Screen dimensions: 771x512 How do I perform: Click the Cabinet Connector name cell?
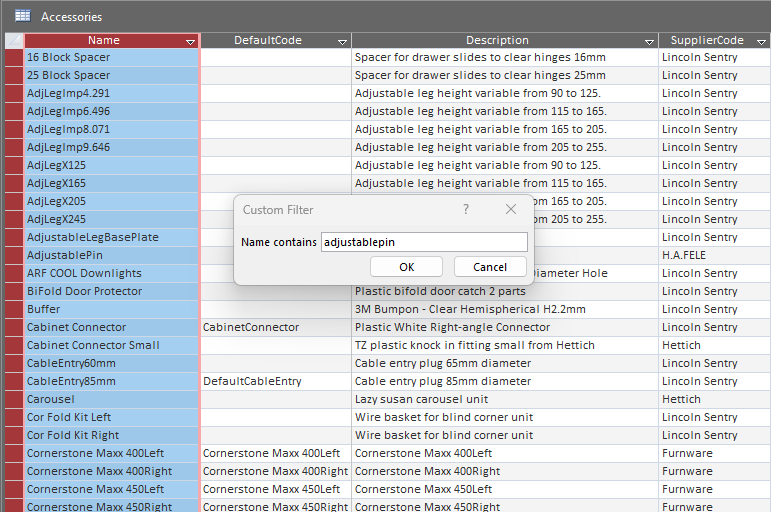111,327
